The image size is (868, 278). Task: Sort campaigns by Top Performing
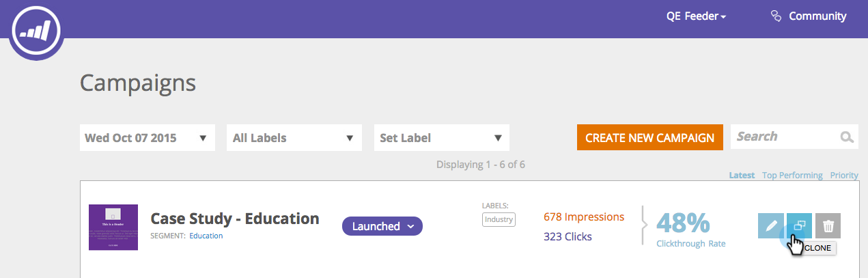(x=792, y=176)
